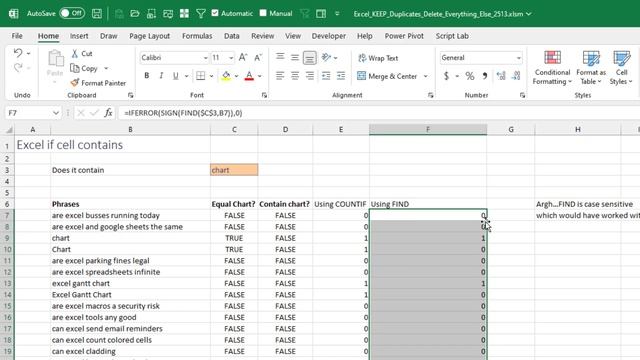Click the Redo icon

pos(18,67)
